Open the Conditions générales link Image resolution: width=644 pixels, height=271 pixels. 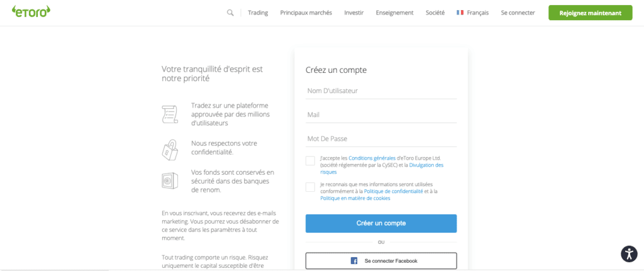pyautogui.click(x=372, y=158)
